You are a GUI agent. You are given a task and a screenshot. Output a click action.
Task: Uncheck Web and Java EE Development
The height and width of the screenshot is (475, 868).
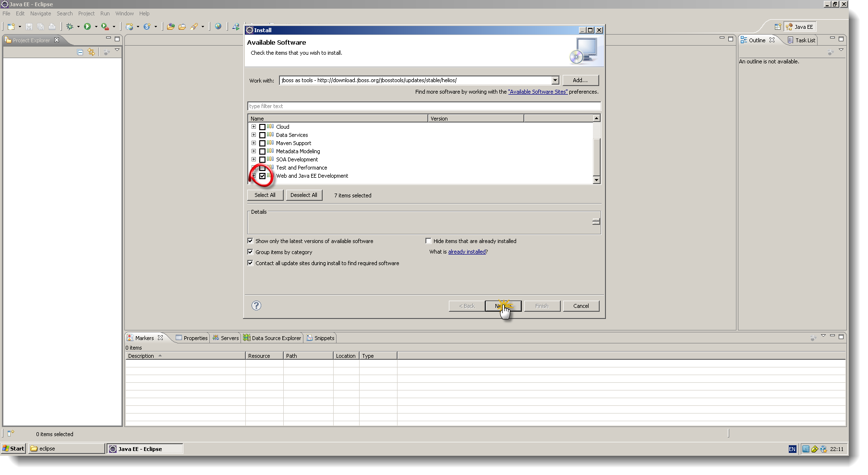[x=262, y=176]
